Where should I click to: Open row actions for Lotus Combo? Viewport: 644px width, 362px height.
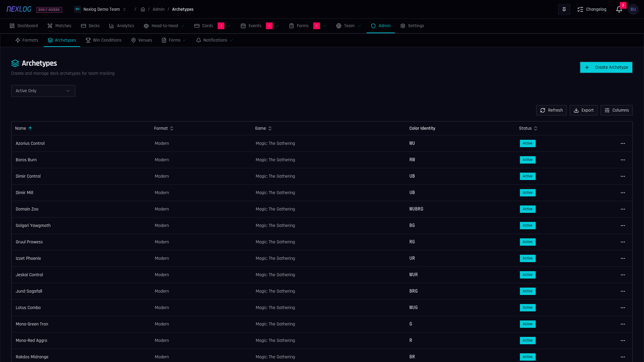click(623, 308)
